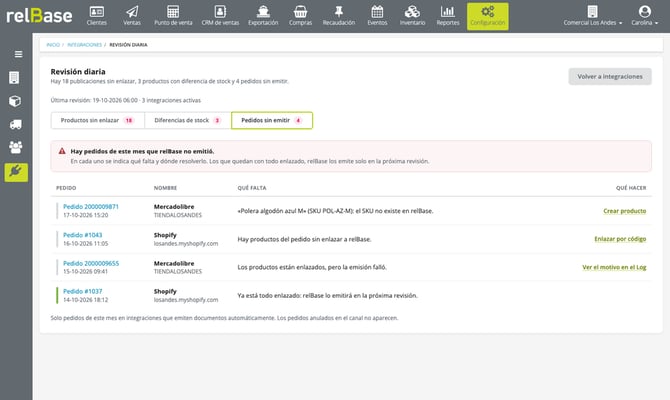Click Volver a integraciones button
This screenshot has width=670, height=400.
click(x=610, y=76)
